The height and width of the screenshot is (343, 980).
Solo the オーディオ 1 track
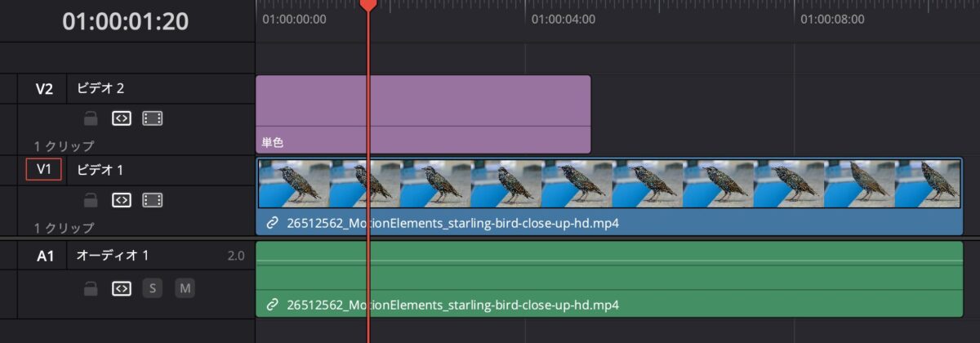[153, 288]
